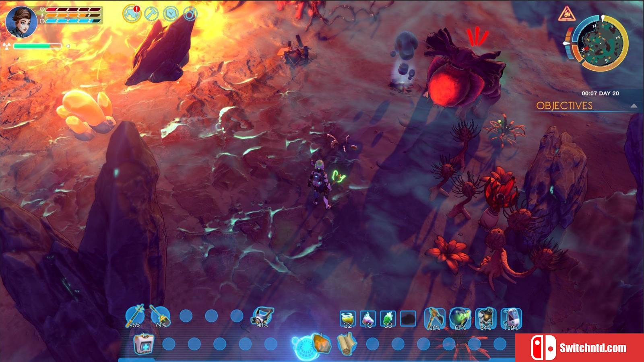Select the equipment item at 100%
This screenshot has width=644, height=362.
click(x=511, y=319)
